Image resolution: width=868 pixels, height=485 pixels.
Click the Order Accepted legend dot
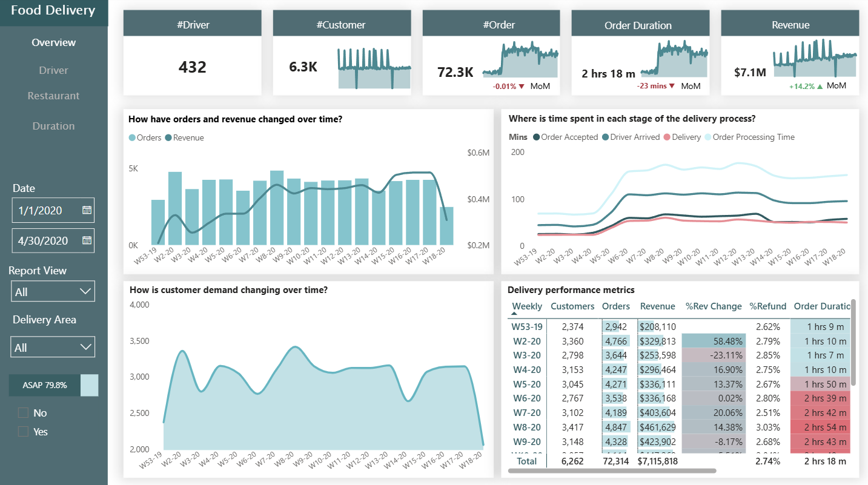[x=536, y=137]
